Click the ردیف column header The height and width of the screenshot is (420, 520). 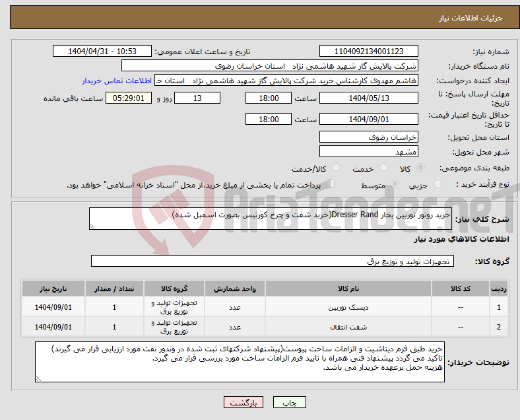point(498,289)
